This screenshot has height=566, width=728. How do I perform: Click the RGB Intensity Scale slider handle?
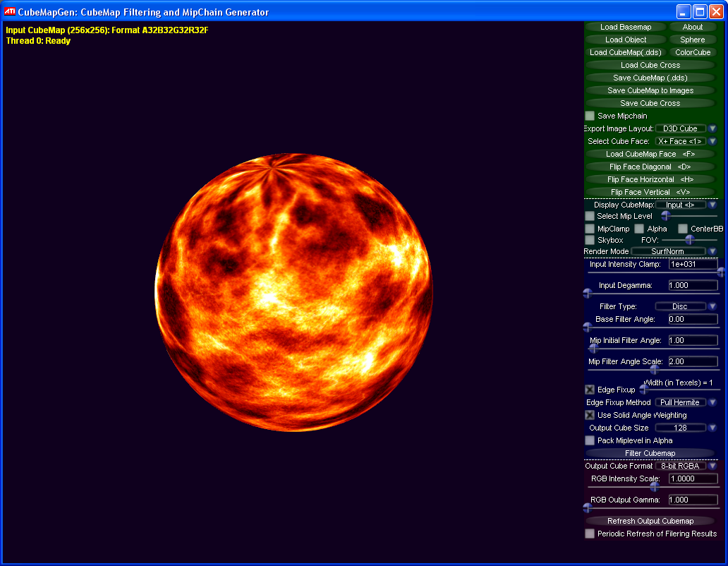654,486
